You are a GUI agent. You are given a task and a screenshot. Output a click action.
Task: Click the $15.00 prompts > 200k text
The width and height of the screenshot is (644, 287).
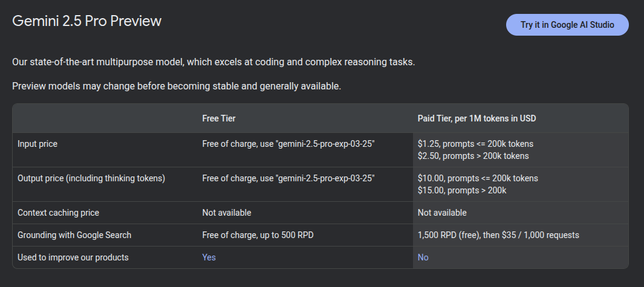pyautogui.click(x=462, y=190)
